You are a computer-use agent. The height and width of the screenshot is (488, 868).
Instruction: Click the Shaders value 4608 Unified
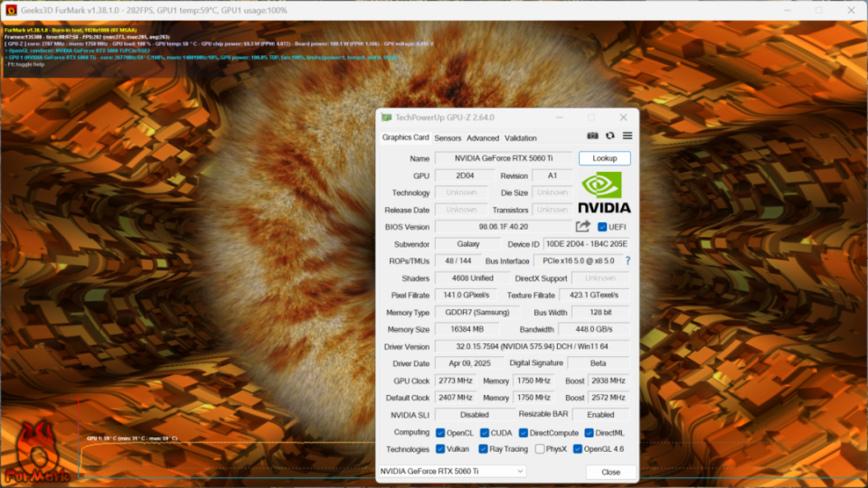472,278
